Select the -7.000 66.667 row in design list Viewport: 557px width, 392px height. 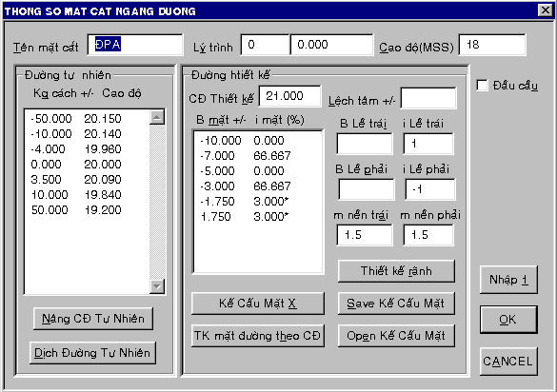tap(258, 156)
